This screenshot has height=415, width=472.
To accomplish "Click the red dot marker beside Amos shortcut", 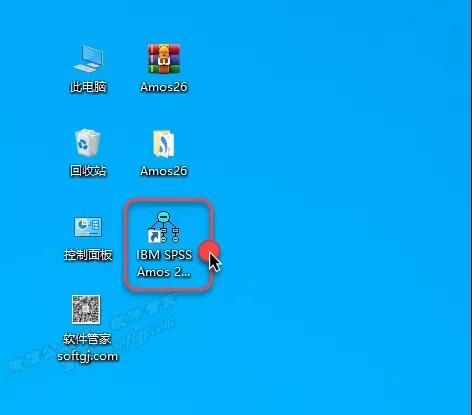I will coord(209,251).
